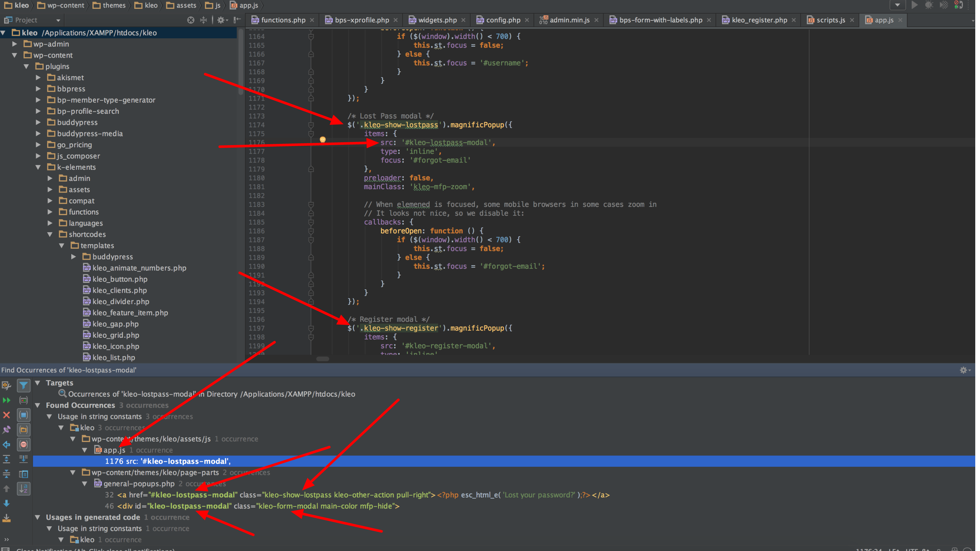This screenshot has height=551, width=980.
Task: Open run configuration dropdown
Action: [897, 5]
